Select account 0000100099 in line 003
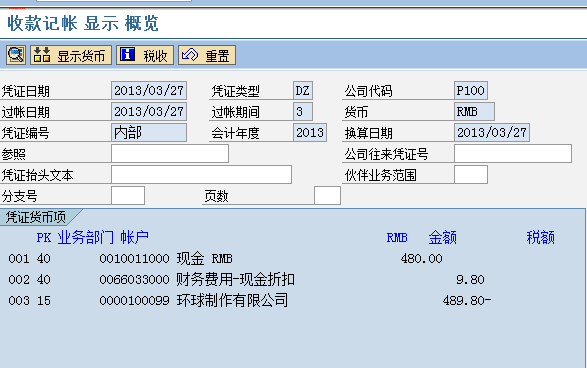The height and width of the screenshot is (368, 587). (x=134, y=301)
